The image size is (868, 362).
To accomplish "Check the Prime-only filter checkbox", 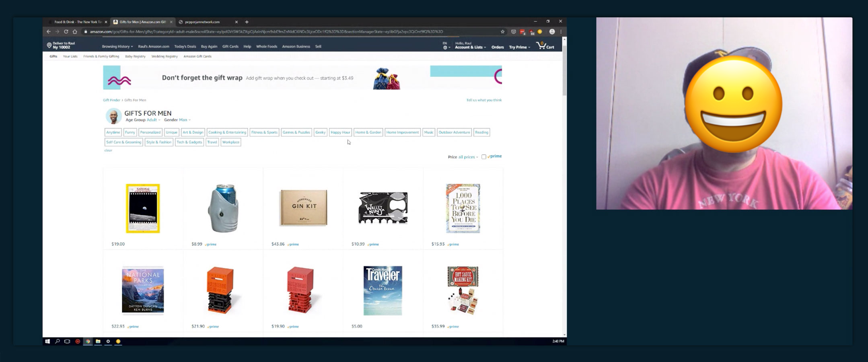I will coord(484,157).
